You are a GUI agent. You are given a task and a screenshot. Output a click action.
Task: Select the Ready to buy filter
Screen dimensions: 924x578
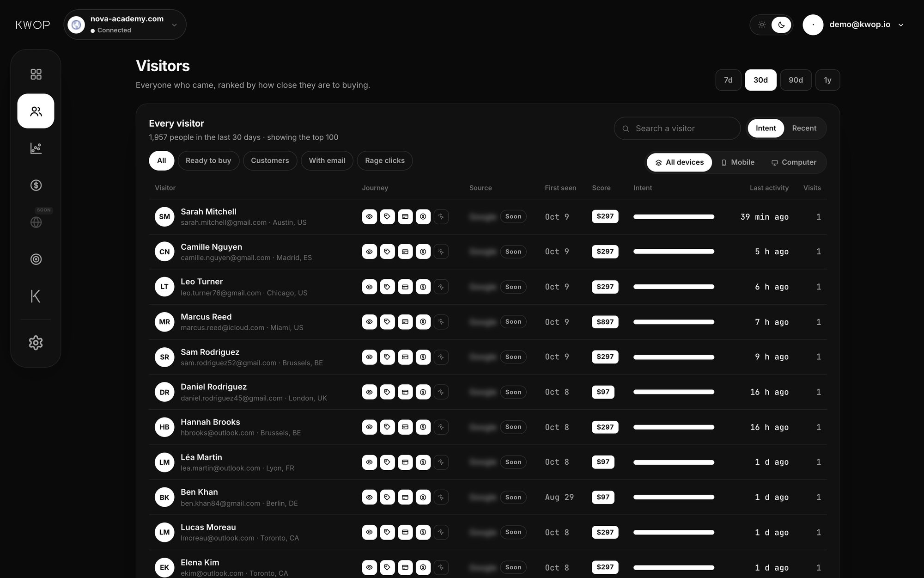(x=208, y=160)
